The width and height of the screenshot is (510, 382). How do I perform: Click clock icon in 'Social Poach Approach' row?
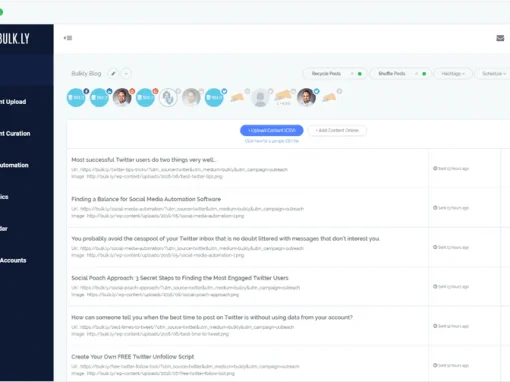pos(435,286)
